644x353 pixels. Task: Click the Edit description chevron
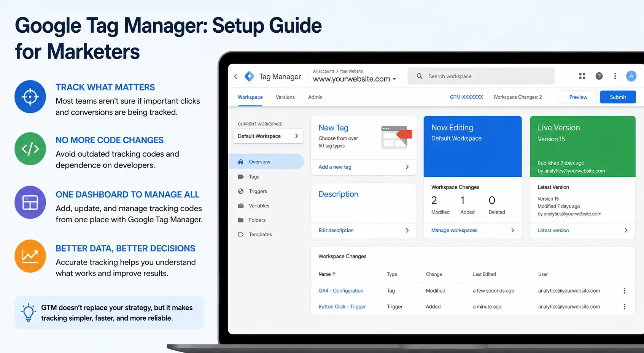407,230
